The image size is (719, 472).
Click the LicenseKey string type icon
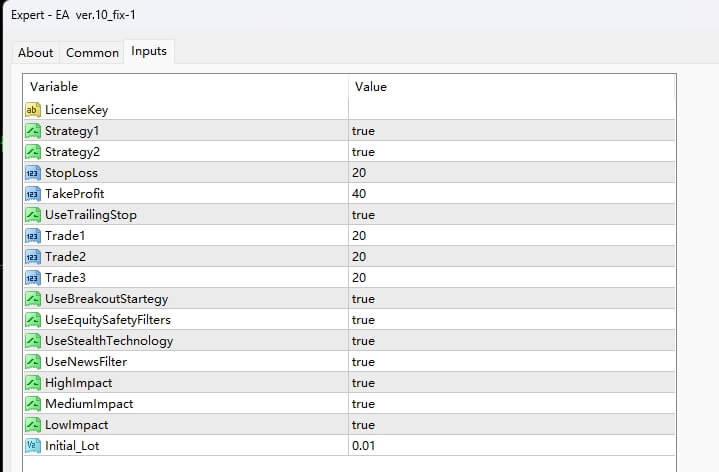(x=32, y=110)
